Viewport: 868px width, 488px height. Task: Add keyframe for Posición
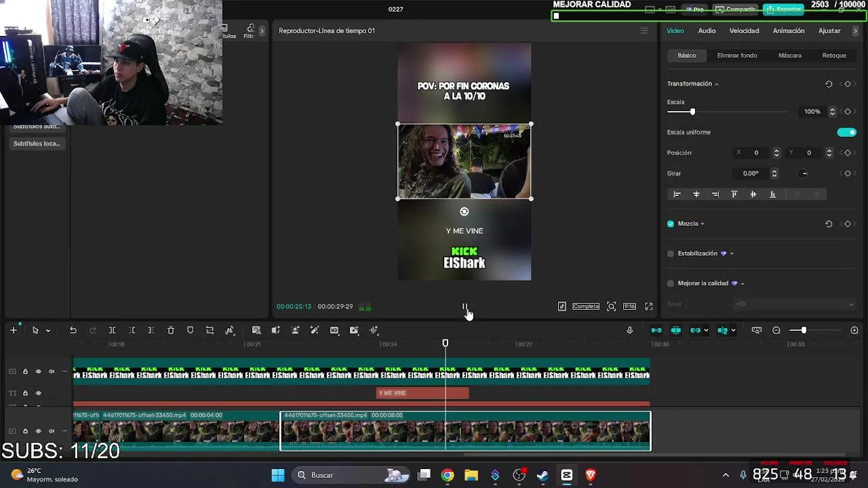click(x=847, y=153)
